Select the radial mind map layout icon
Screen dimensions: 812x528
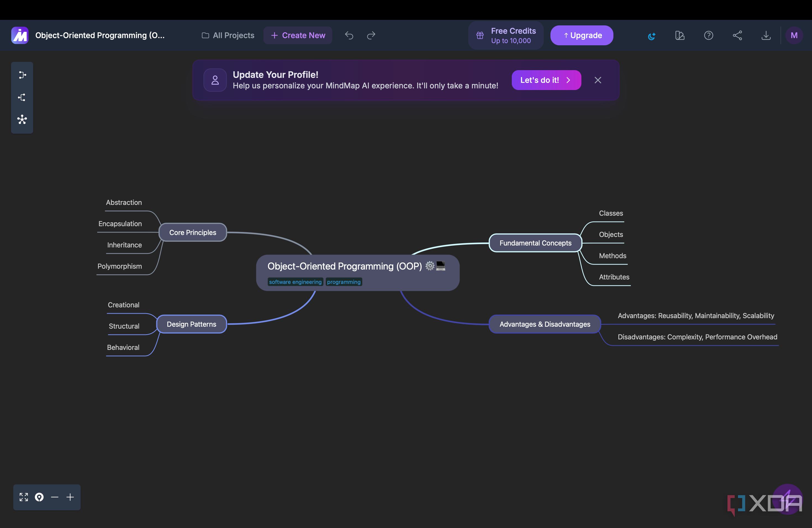(x=22, y=119)
